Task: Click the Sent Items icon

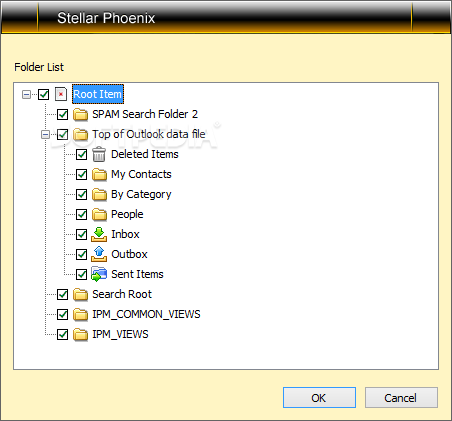Action: (x=99, y=274)
